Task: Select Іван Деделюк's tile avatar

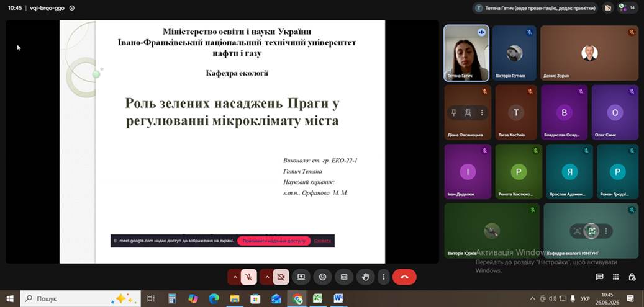Action: pos(468,172)
